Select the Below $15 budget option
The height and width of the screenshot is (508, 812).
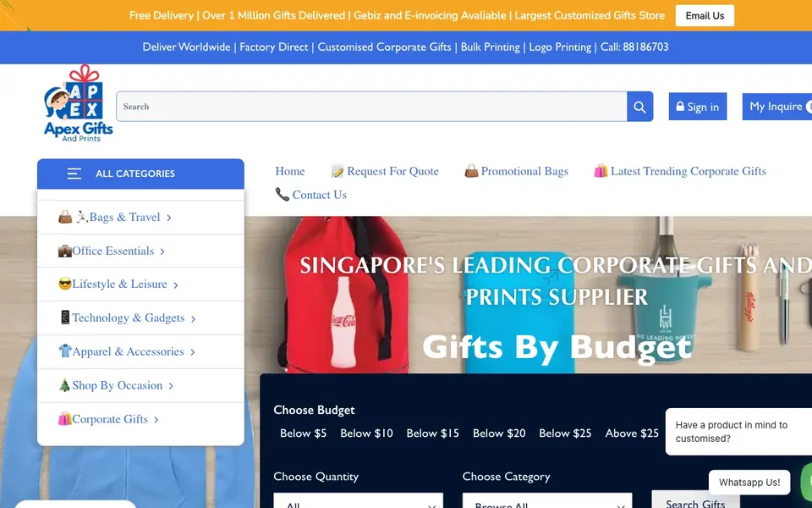(x=433, y=433)
